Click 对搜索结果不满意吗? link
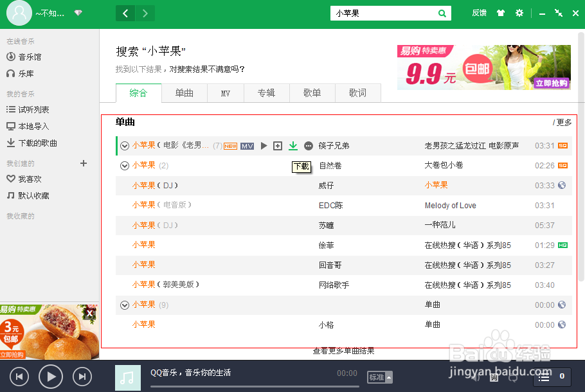The height and width of the screenshot is (392, 585). click(x=207, y=69)
